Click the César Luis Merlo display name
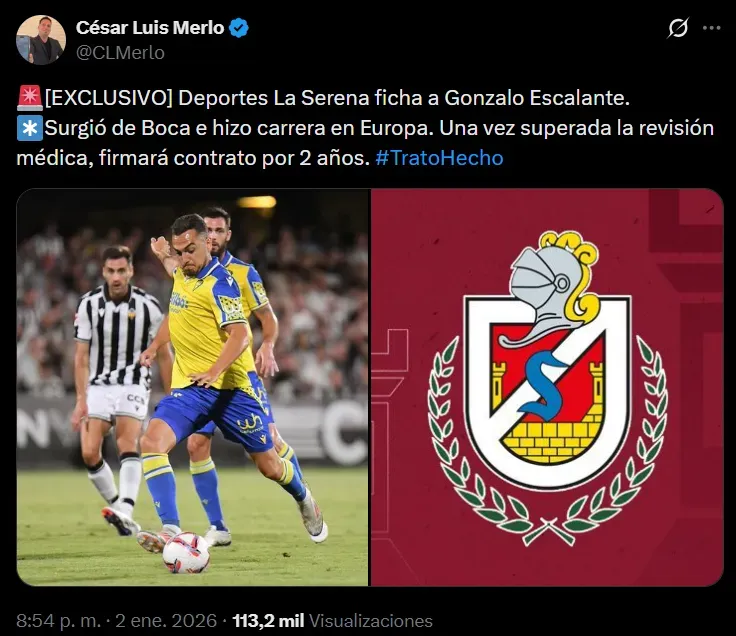Screen dimensions: 736x636 (x=150, y=28)
